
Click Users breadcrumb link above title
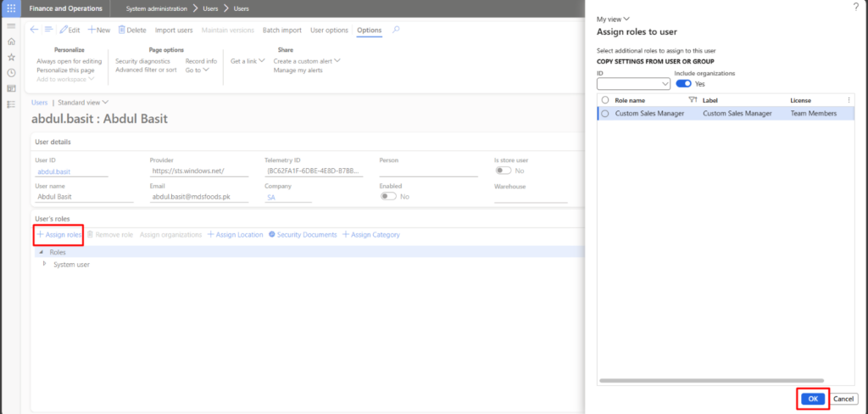click(x=39, y=103)
